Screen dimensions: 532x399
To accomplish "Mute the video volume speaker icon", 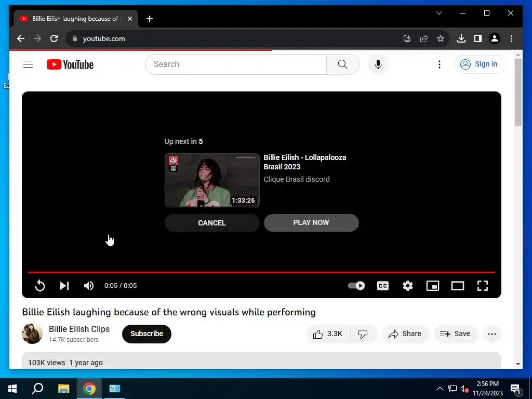I will tap(88, 285).
